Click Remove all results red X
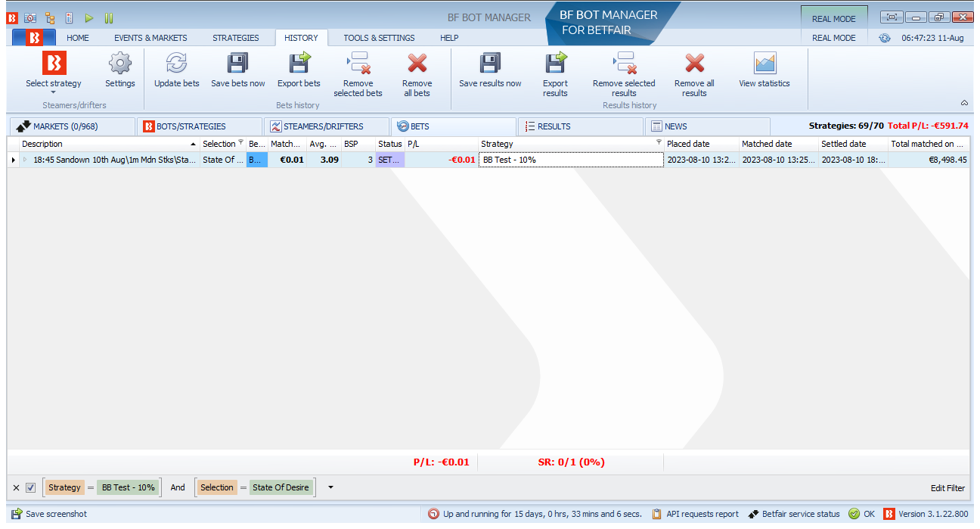This screenshot has width=980, height=529. point(694,63)
